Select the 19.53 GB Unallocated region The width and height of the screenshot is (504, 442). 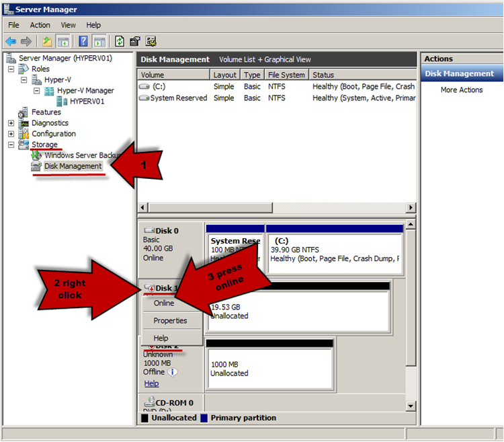[298, 307]
